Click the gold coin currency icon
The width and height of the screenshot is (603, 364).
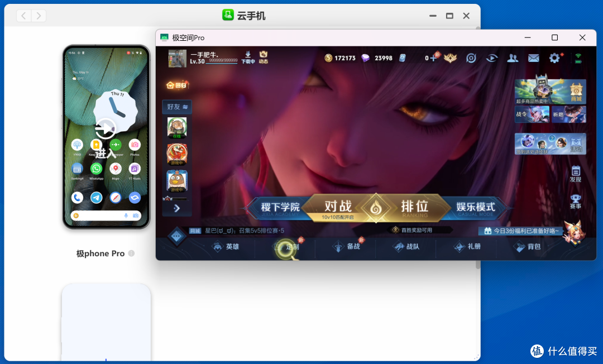[328, 58]
